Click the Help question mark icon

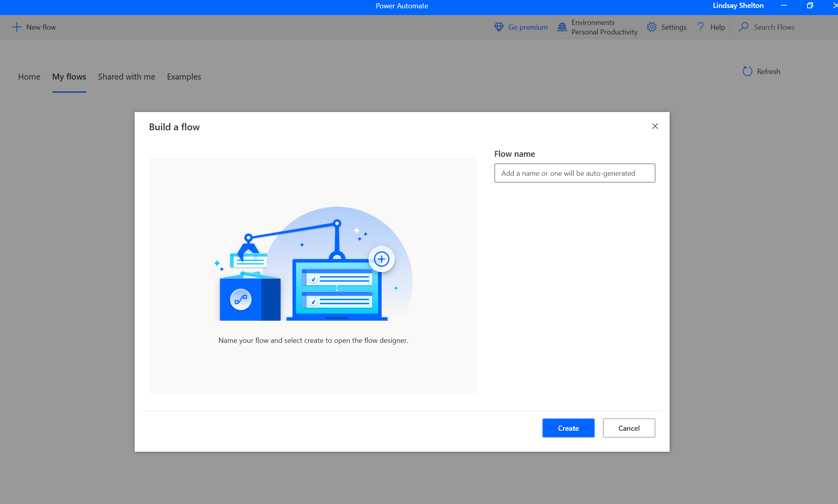click(701, 27)
